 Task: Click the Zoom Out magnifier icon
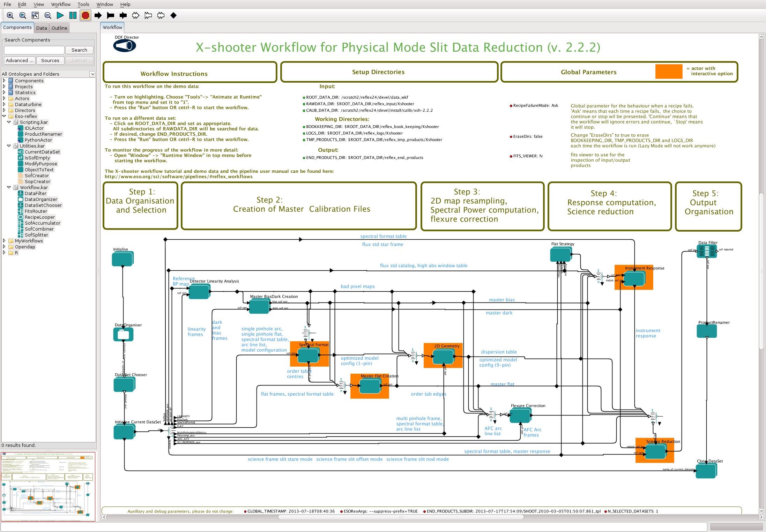click(x=48, y=15)
